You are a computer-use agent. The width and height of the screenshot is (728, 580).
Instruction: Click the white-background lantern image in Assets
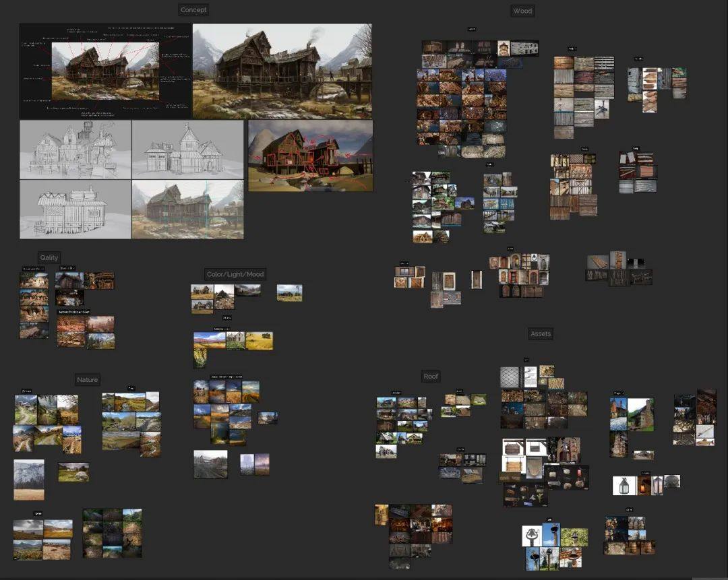(x=624, y=485)
